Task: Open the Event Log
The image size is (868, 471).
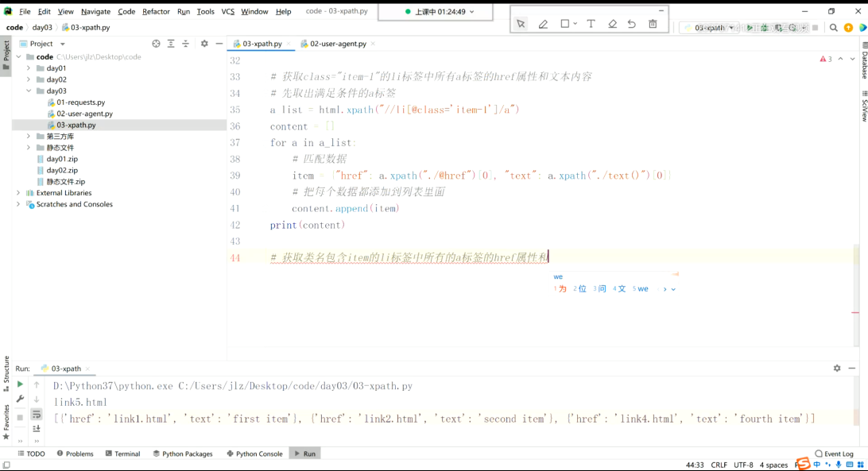Action: pos(835,454)
